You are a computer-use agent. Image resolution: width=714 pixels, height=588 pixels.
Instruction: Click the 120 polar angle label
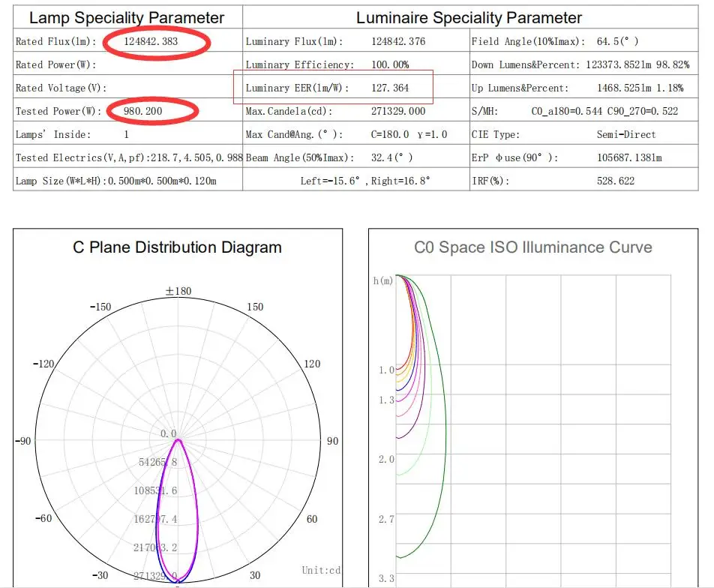[312, 364]
